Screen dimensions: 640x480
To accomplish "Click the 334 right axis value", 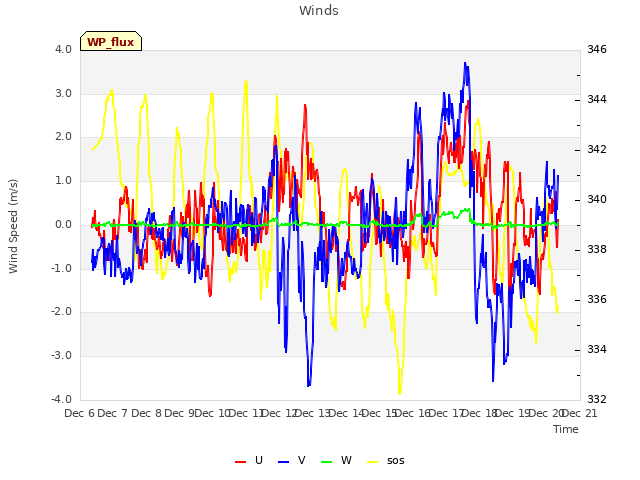I will tap(597, 349).
